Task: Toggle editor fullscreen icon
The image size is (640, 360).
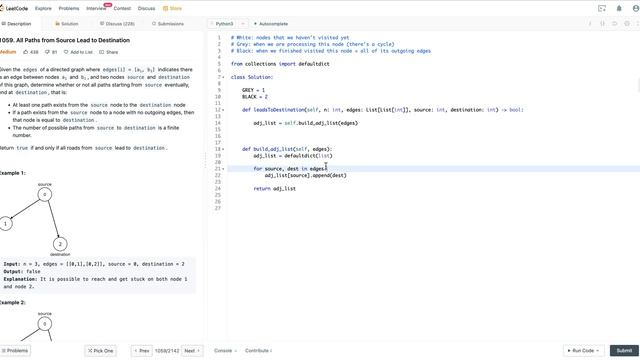Action: tap(638, 24)
